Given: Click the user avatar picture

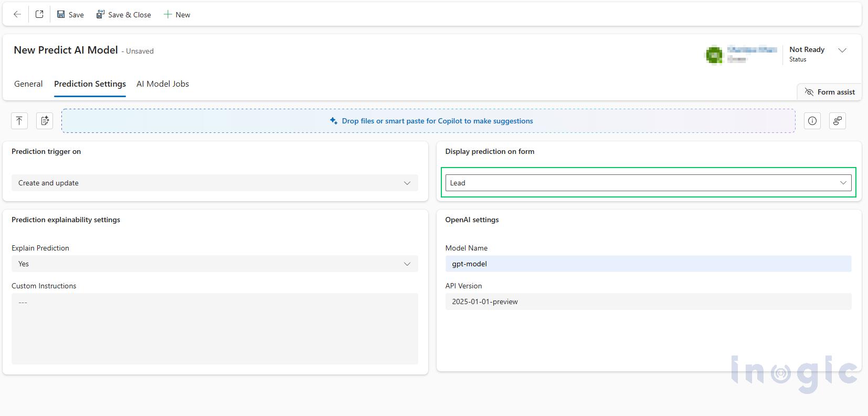Looking at the screenshot, I should (714, 55).
